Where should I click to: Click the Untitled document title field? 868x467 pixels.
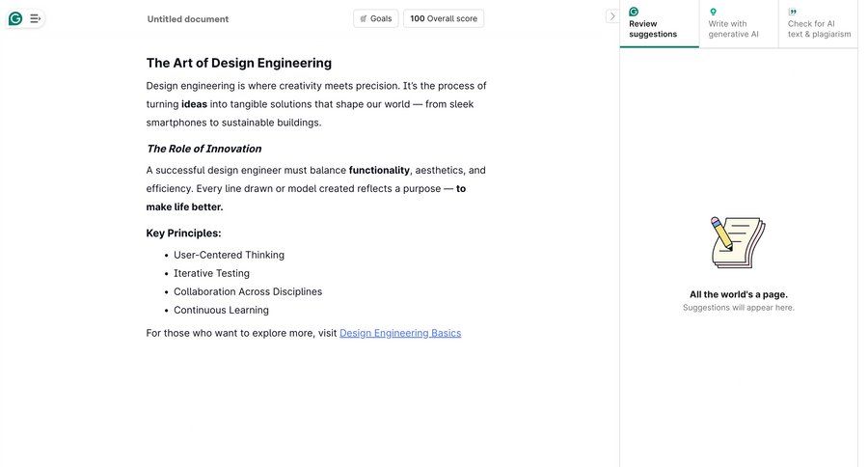(188, 19)
